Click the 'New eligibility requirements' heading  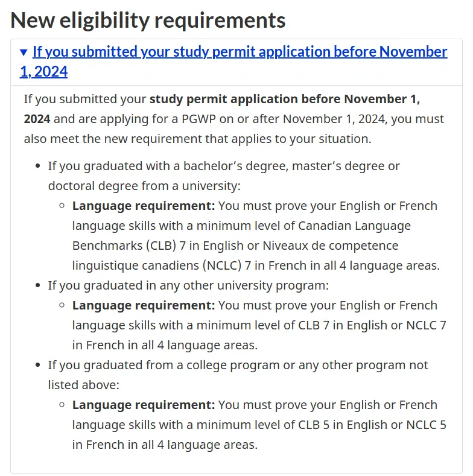[148, 20]
